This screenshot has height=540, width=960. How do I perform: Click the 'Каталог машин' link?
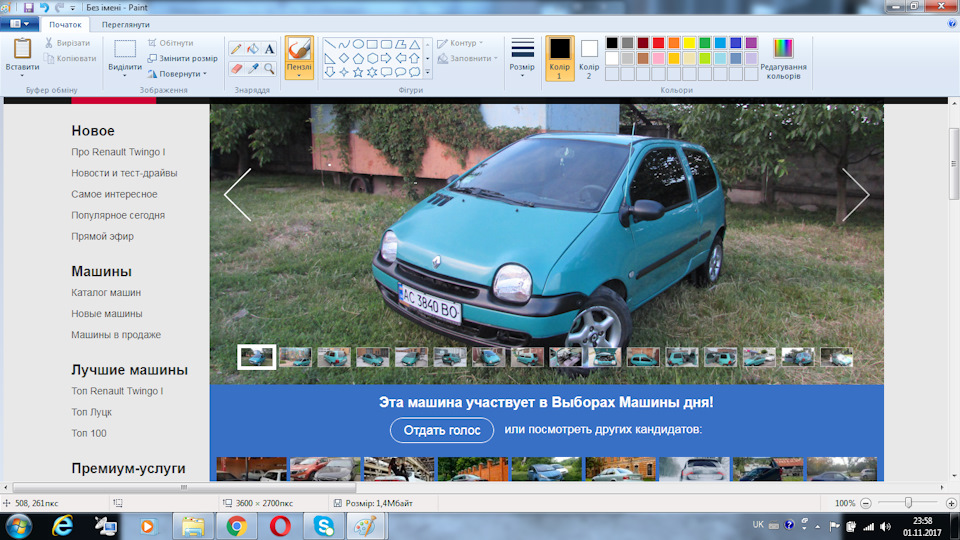tap(106, 293)
